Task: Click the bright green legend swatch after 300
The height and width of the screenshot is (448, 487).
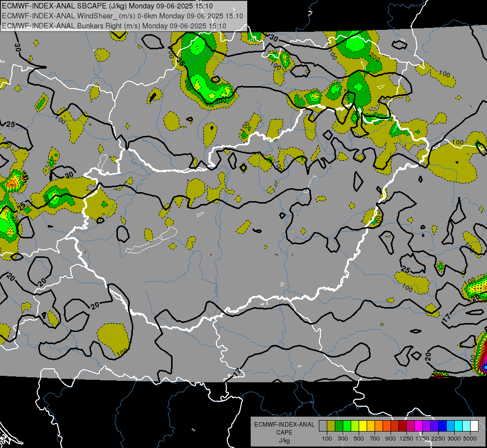Action: pos(347,426)
